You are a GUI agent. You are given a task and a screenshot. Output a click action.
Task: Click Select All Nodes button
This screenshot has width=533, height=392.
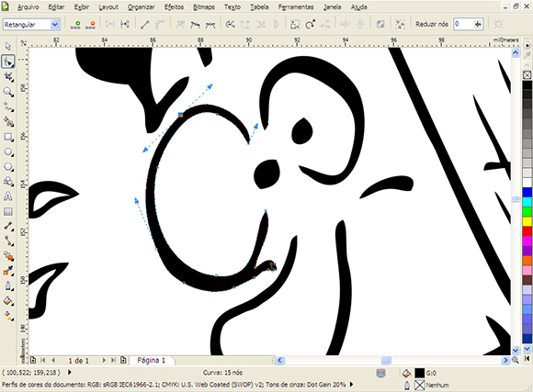pyautogui.click(x=401, y=24)
